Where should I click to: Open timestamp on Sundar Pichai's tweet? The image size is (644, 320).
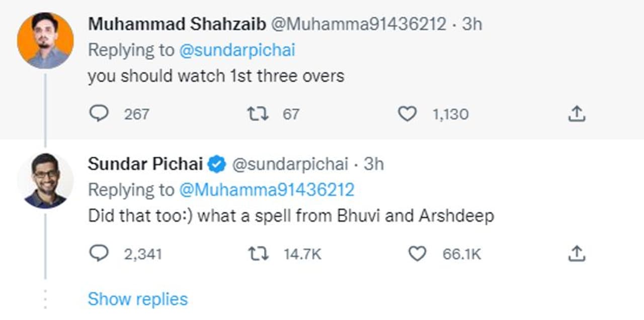[373, 164]
